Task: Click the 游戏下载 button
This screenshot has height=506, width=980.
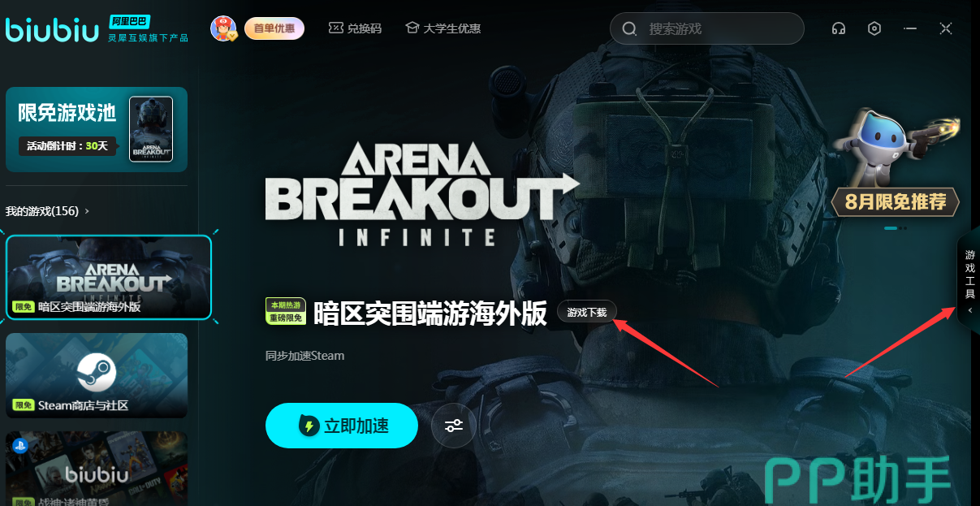Action: click(x=587, y=312)
